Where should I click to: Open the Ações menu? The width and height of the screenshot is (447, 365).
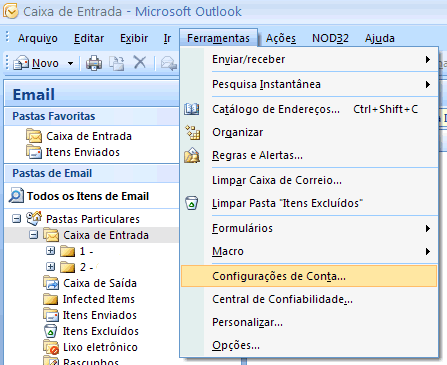(281, 38)
